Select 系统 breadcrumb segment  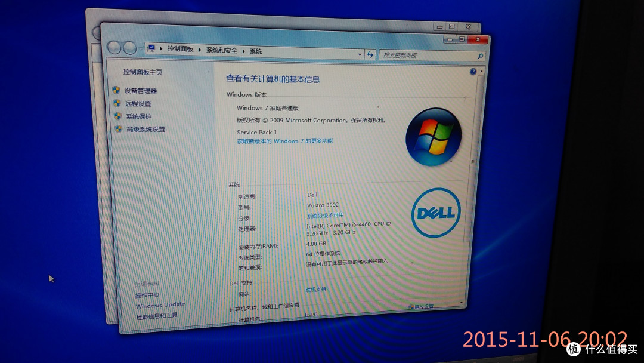tap(256, 51)
